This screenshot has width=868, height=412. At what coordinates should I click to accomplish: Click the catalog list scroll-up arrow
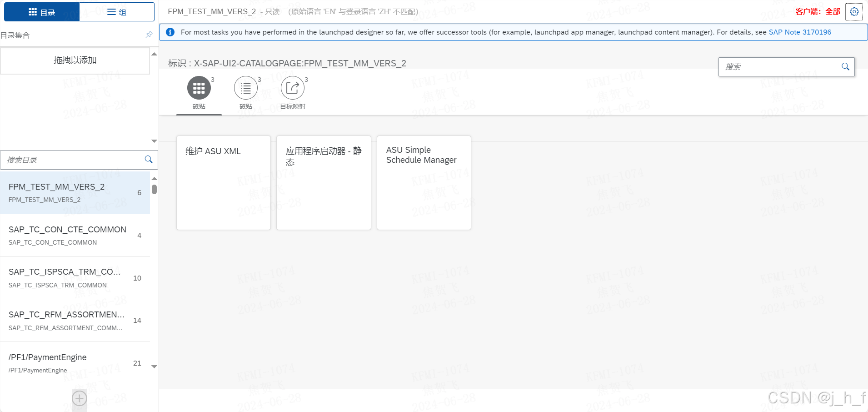tap(154, 179)
